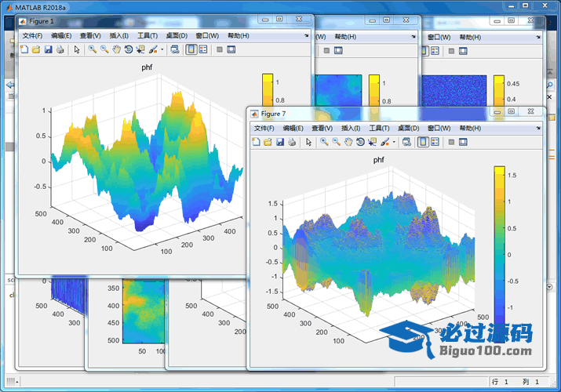The image size is (561, 392).
Task: Click Hide Plot Tools in Figure 1
Action: click(x=220, y=49)
